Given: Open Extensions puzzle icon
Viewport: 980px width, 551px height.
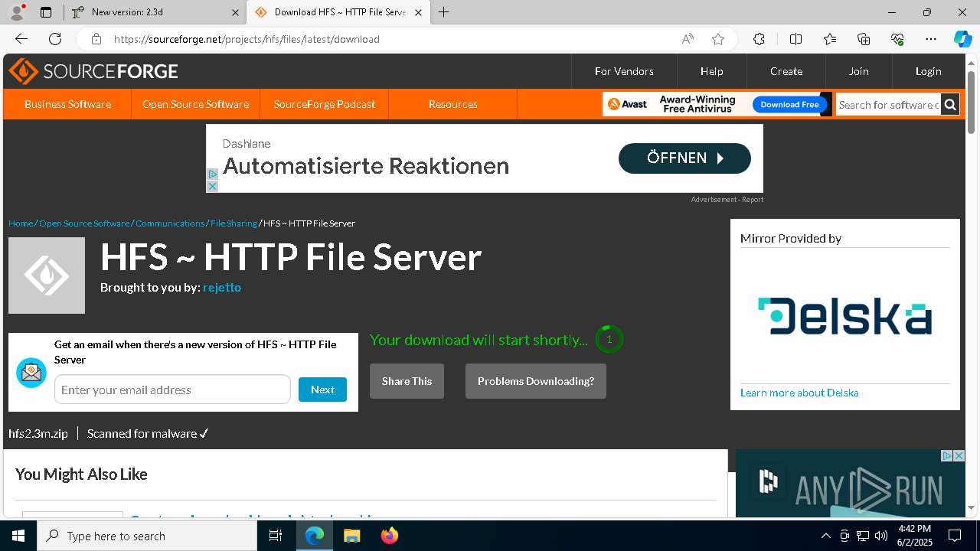Looking at the screenshot, I should [759, 39].
